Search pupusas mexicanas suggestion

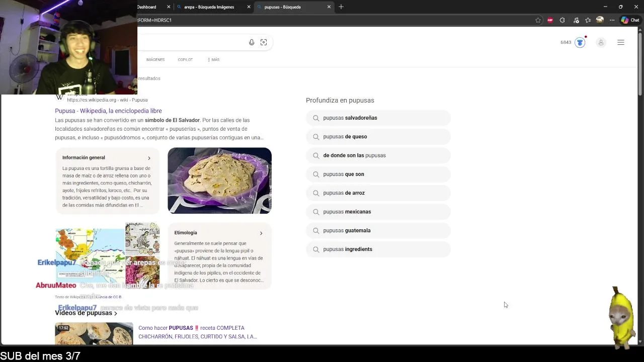(378, 212)
